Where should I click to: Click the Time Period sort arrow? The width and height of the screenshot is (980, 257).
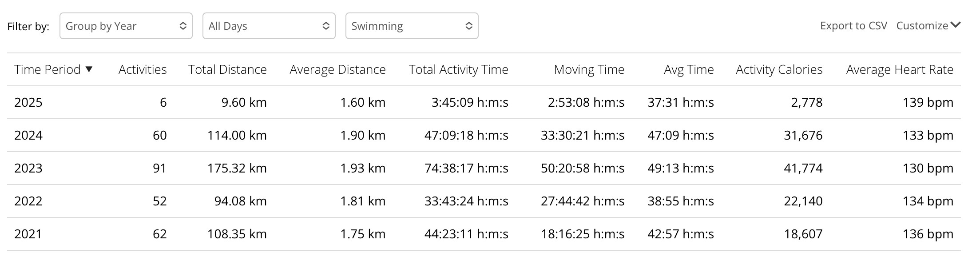(x=89, y=69)
